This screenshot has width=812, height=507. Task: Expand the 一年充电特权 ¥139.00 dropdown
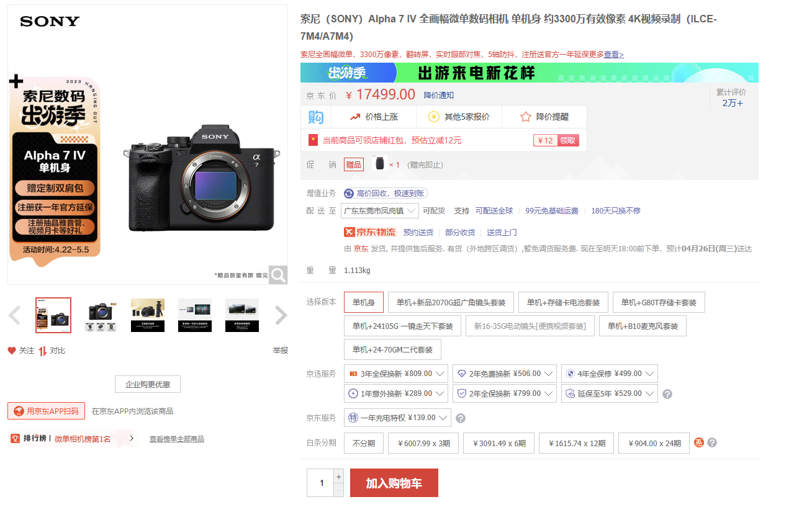[x=397, y=418]
